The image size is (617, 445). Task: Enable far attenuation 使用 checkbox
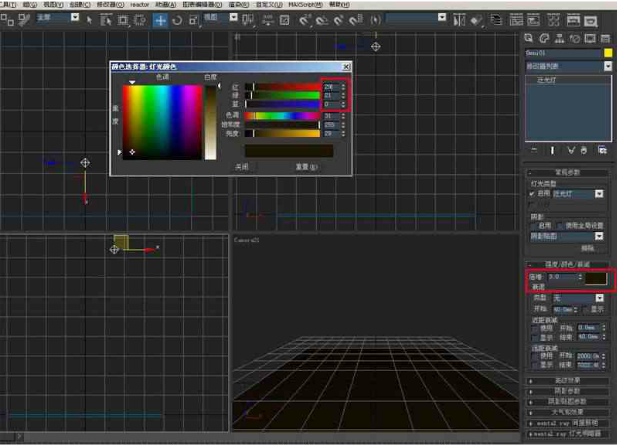(534, 356)
